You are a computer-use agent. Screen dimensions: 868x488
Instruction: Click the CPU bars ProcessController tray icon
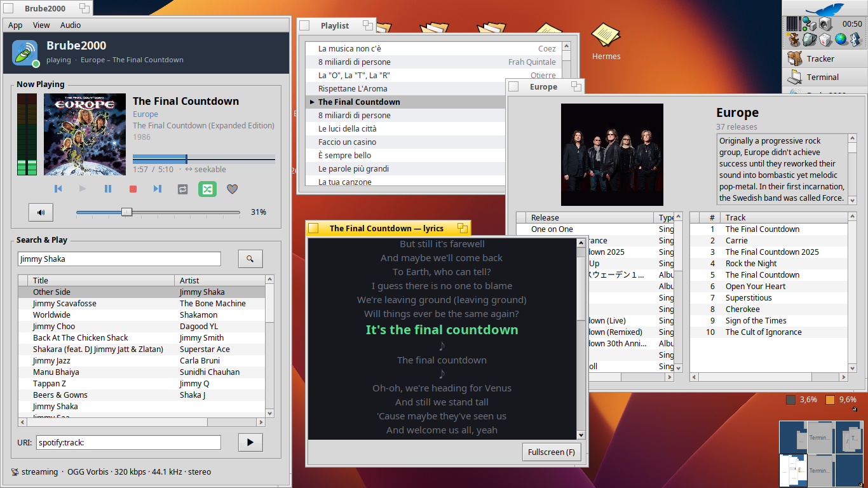click(793, 24)
